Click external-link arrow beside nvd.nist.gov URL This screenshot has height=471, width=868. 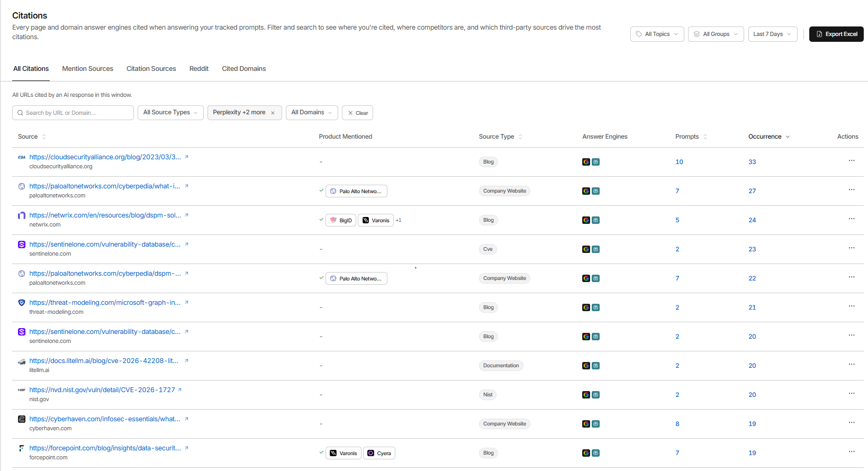click(180, 390)
